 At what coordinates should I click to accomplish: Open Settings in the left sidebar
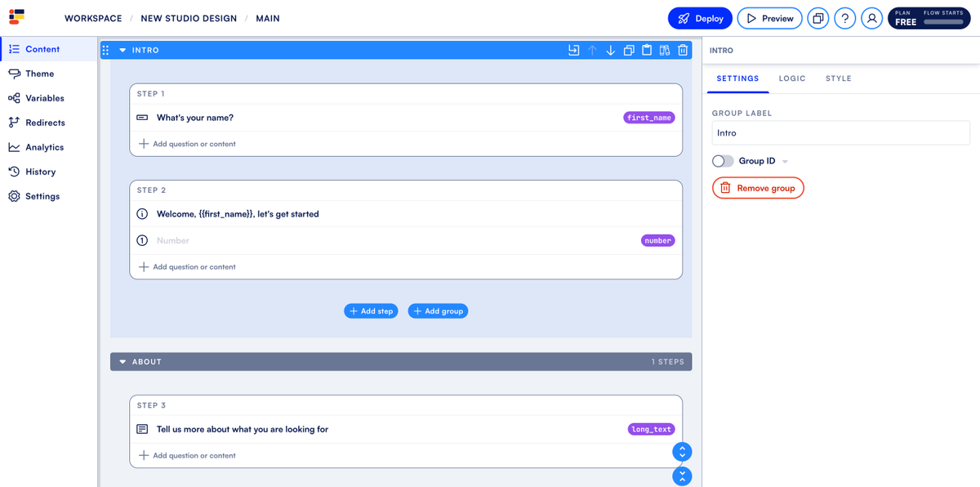(x=48, y=196)
